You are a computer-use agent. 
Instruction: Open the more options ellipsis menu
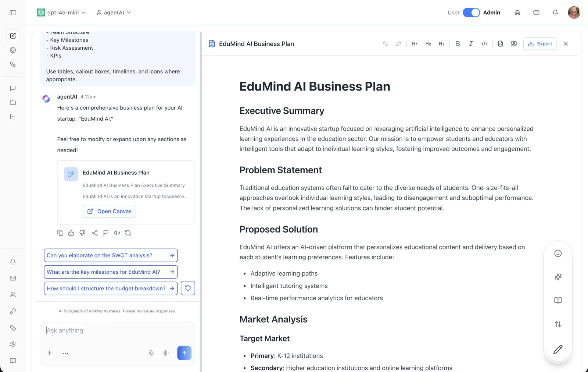pos(65,353)
